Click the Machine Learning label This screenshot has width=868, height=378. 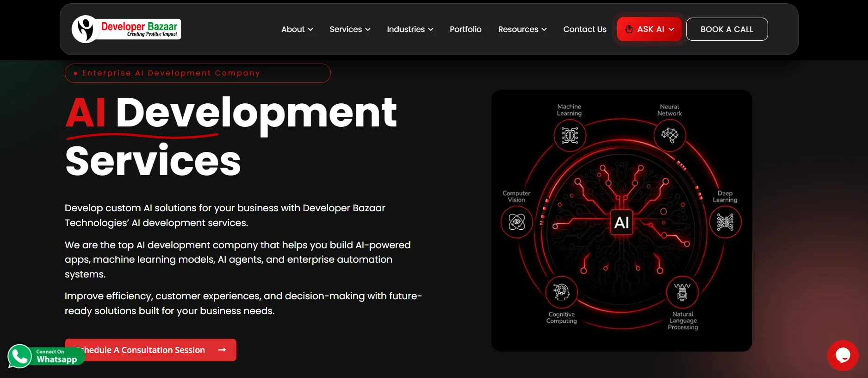point(569,110)
